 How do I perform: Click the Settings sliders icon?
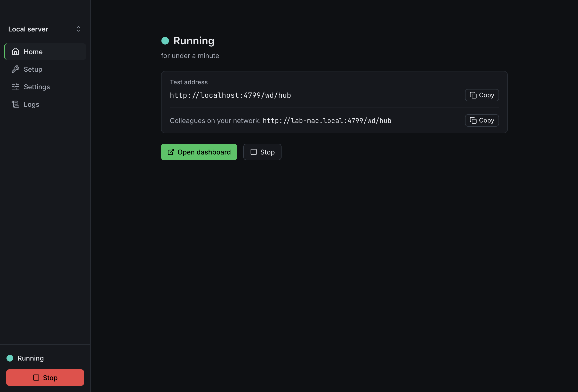[x=15, y=87]
